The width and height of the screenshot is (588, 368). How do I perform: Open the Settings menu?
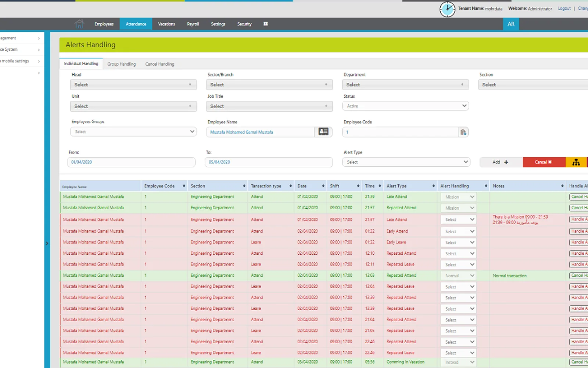pos(218,24)
